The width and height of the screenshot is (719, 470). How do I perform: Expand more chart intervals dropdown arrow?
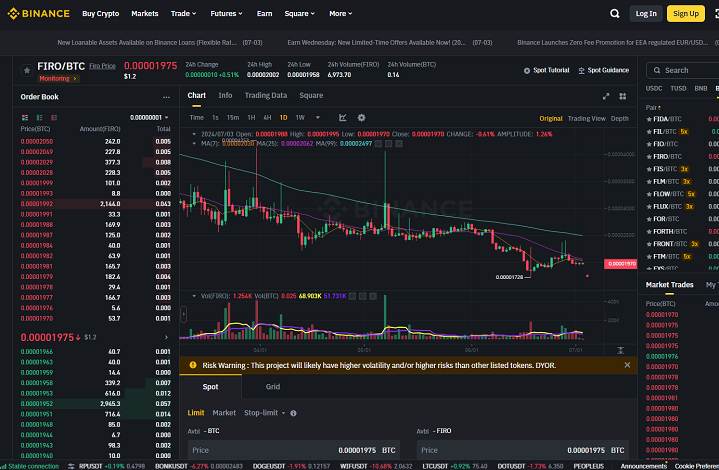click(318, 118)
